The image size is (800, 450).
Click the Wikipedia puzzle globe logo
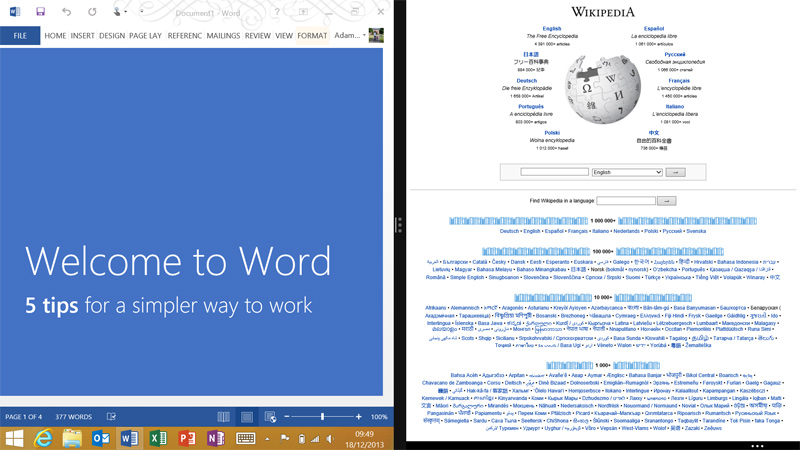coord(603,89)
